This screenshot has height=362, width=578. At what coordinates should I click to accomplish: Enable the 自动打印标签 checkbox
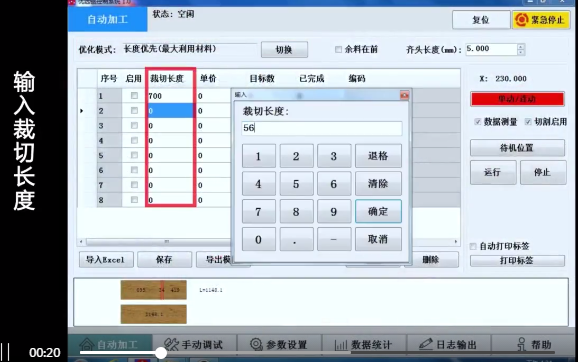473,246
